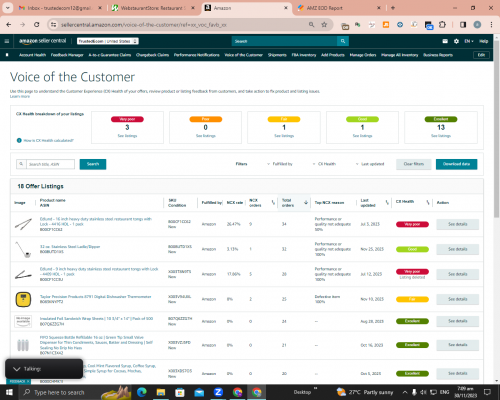Click the teal Search button
Image resolution: width=500 pixels, height=400 pixels.
(93, 164)
